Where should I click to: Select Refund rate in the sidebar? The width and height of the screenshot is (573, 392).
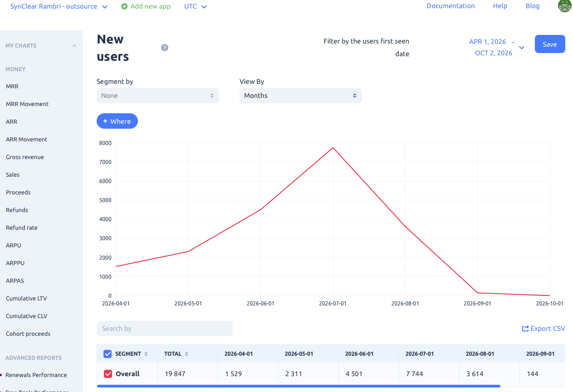click(x=22, y=227)
